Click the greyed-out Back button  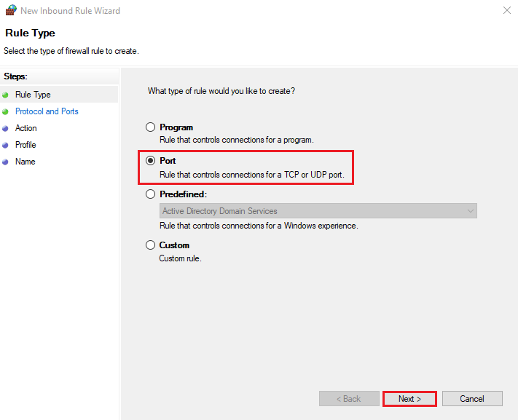coord(348,399)
